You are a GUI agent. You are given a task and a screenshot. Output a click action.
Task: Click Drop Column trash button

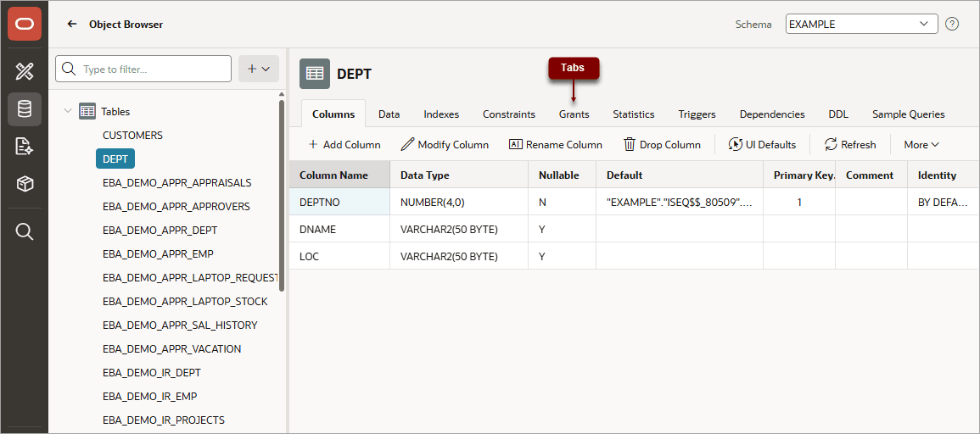pos(662,144)
